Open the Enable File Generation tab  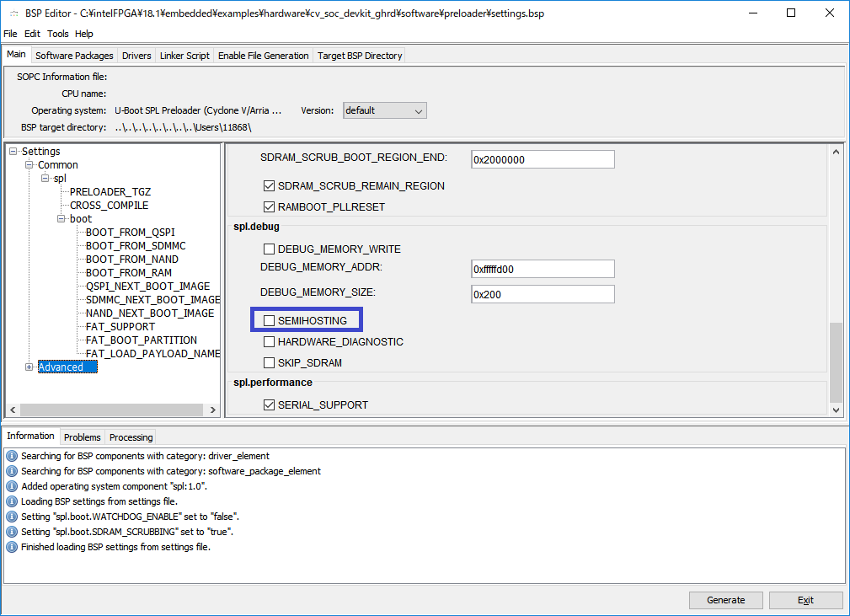pyautogui.click(x=263, y=55)
